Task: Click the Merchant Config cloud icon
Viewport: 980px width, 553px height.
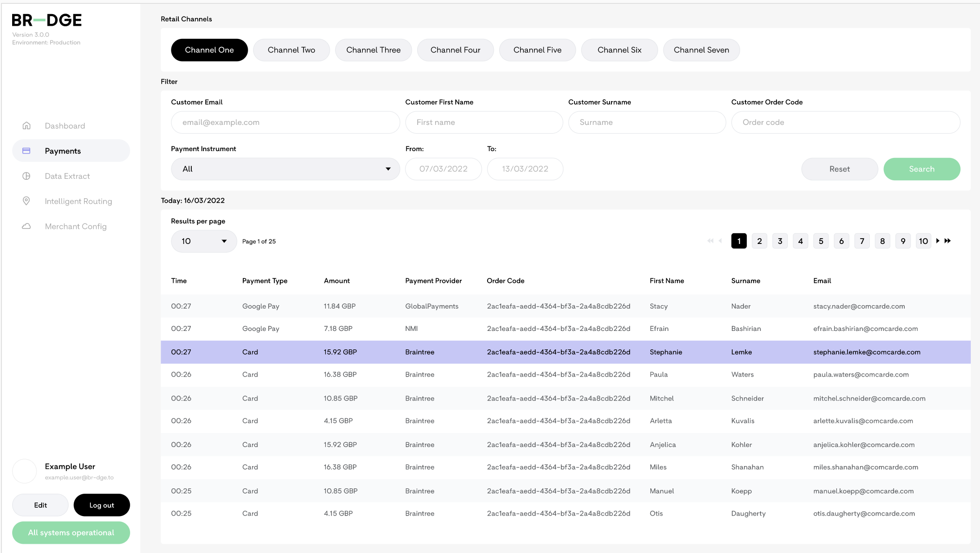Action: [x=27, y=226]
